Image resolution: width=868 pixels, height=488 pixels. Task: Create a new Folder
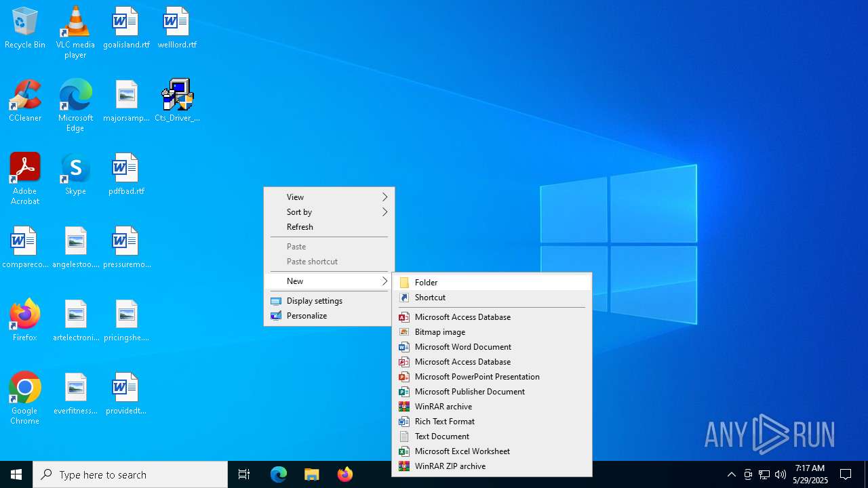click(x=492, y=283)
